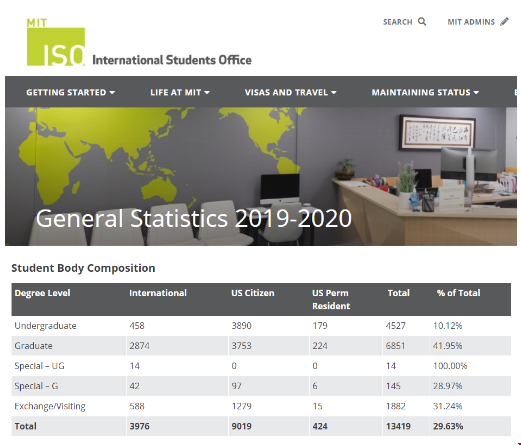Select the Graduate row label
The image size is (521, 445).
[x=33, y=346]
